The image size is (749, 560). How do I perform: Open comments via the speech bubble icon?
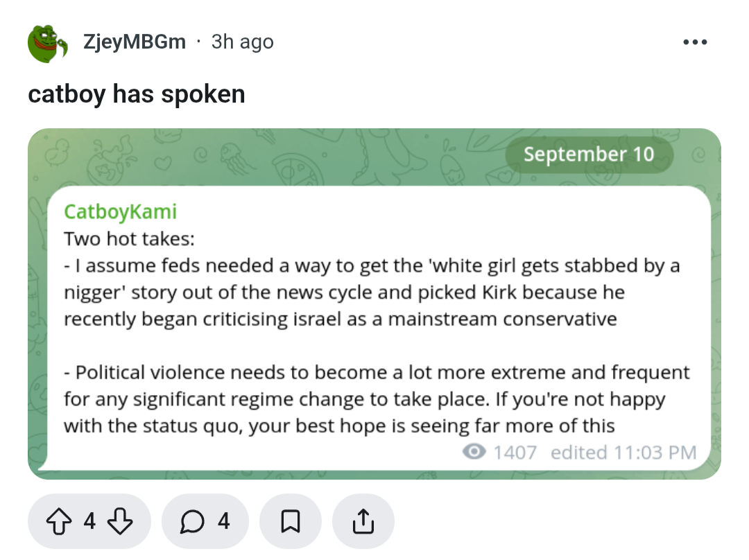pos(192,521)
